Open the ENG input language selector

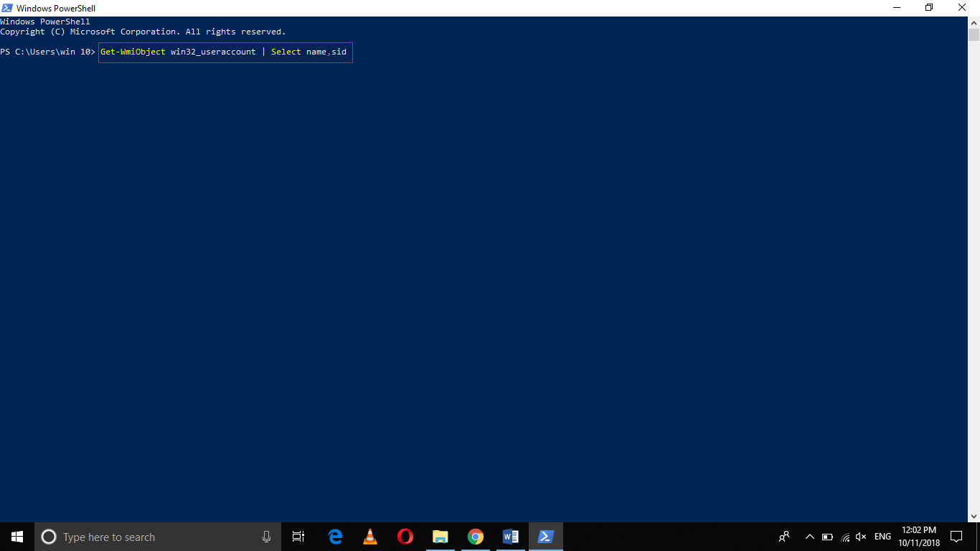click(882, 536)
